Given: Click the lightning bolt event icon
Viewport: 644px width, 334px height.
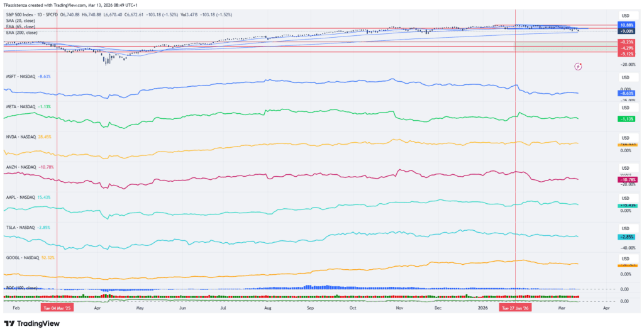Looking at the screenshot, I should pos(578,66).
